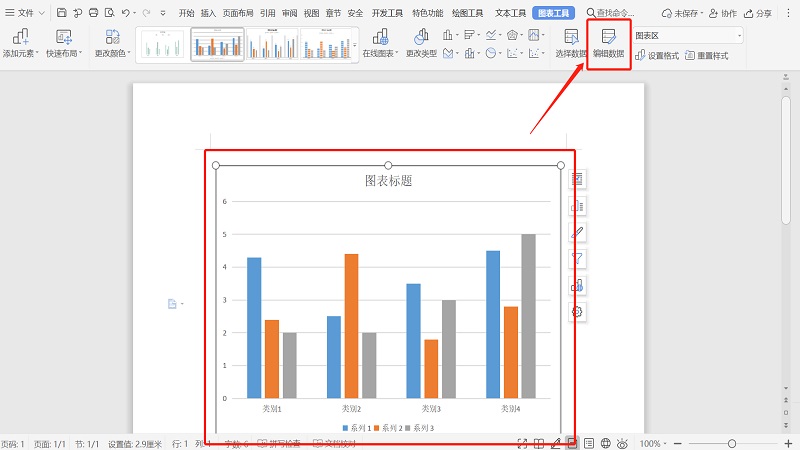This screenshot has width=800, height=450.
Task: Click 设置格式 (Format Settings) button
Action: tap(657, 56)
